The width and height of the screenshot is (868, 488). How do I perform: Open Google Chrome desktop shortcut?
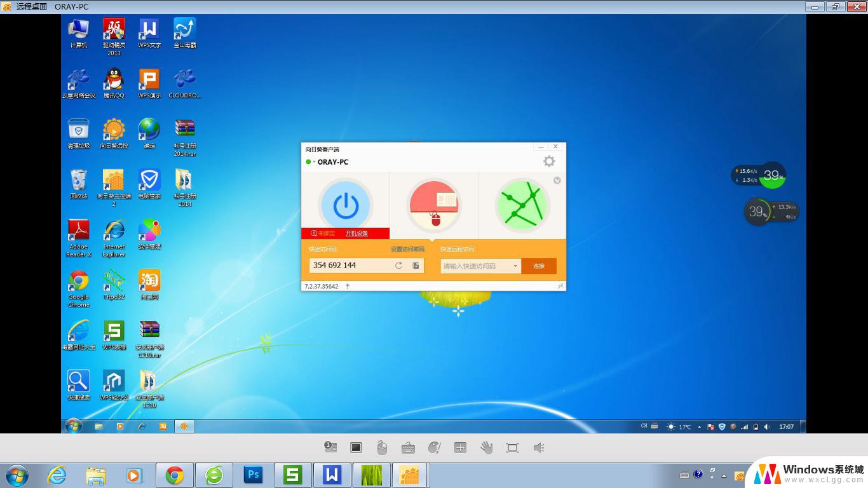(79, 288)
